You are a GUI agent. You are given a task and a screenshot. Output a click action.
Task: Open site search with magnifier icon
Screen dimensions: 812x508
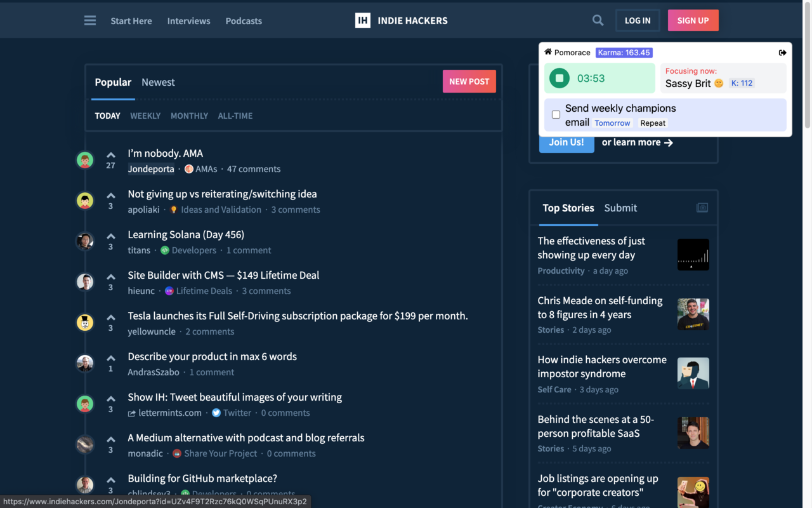pos(598,20)
